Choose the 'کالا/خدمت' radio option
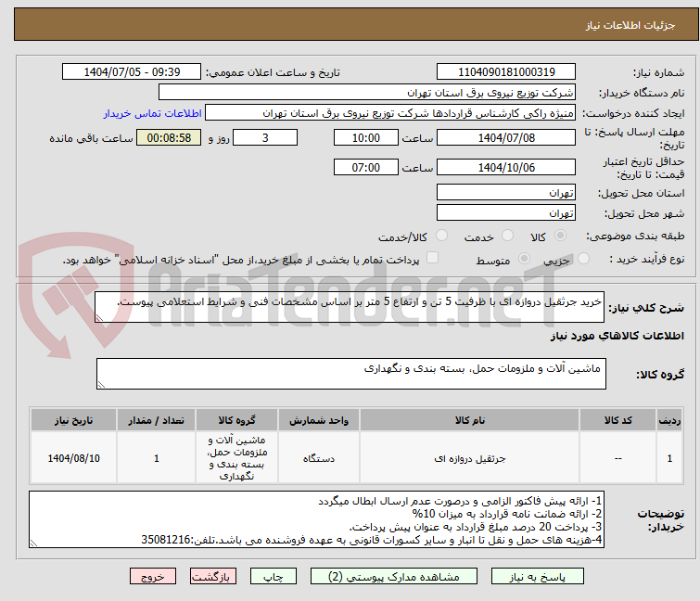This screenshot has width=700, height=601. (x=441, y=237)
